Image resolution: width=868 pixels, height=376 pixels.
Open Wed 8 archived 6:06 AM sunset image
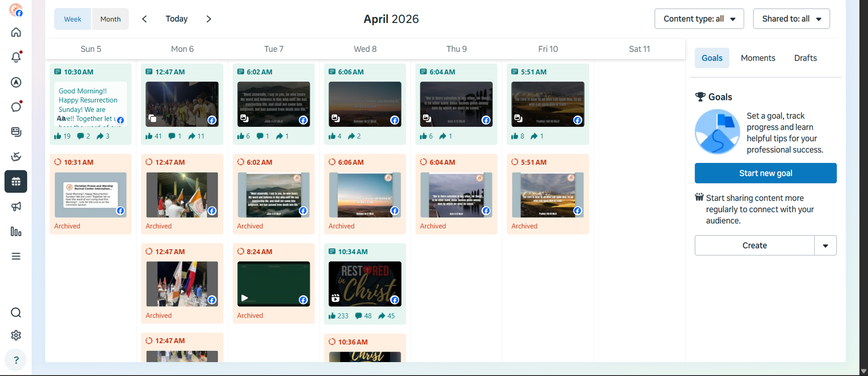pyautogui.click(x=365, y=195)
